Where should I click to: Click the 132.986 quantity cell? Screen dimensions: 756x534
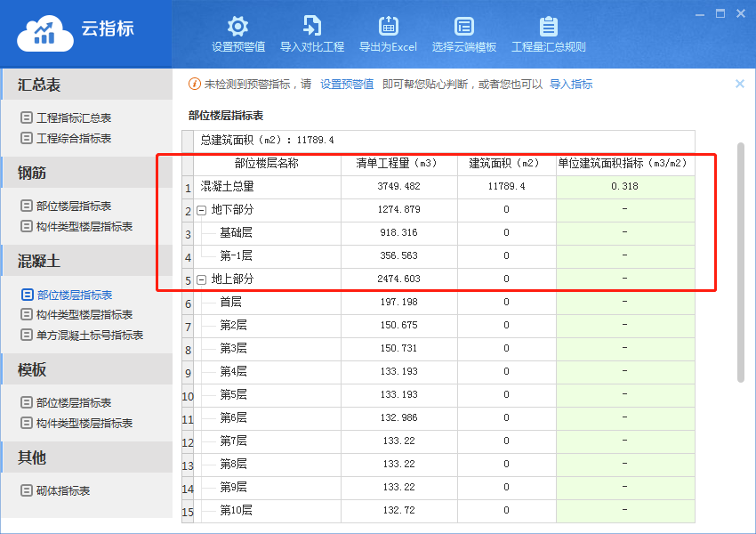coord(399,418)
